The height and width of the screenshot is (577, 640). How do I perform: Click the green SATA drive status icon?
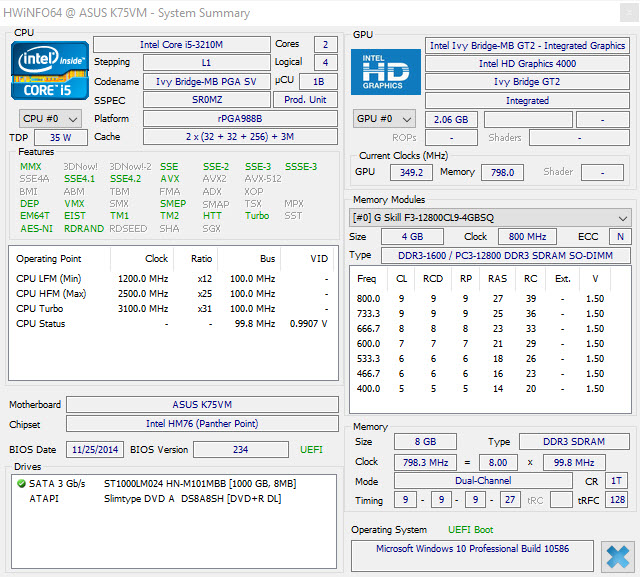click(x=21, y=484)
